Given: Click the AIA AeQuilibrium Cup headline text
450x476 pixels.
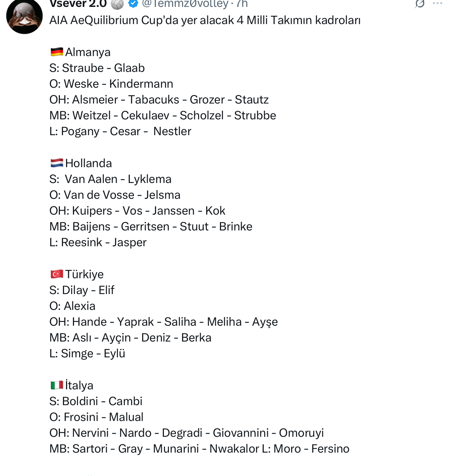Looking at the screenshot, I should (x=205, y=20).
